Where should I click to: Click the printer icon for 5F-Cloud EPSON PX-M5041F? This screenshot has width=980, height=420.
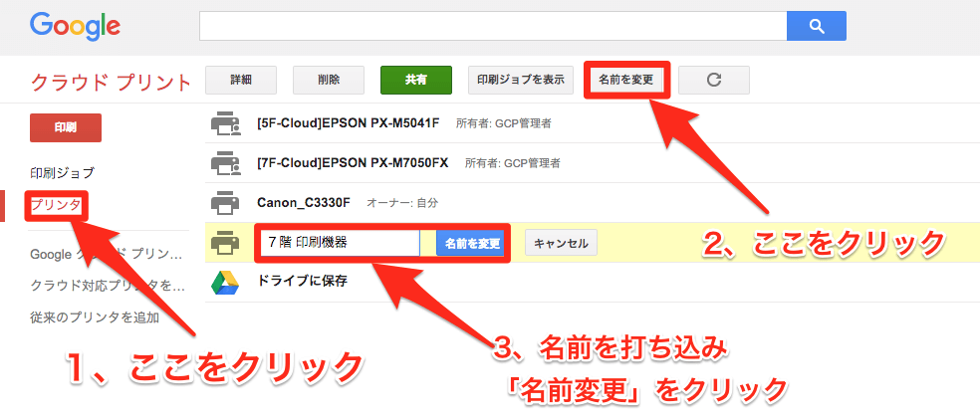click(226, 123)
